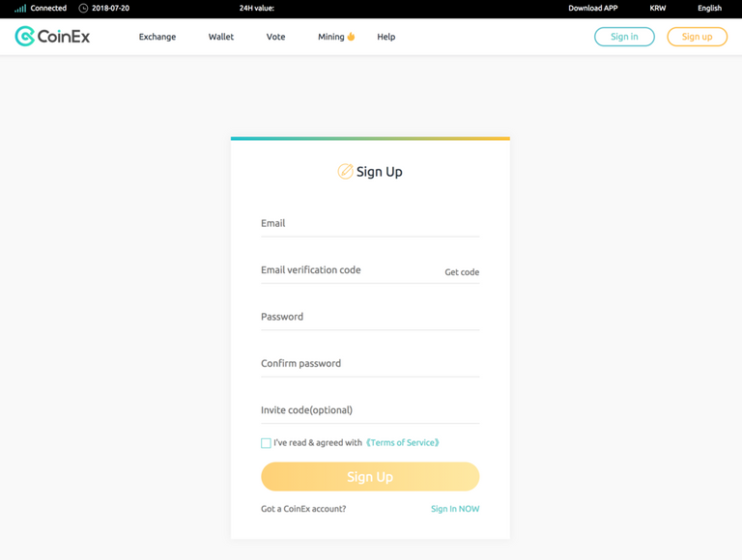Open the KRW currency selector

pos(657,8)
